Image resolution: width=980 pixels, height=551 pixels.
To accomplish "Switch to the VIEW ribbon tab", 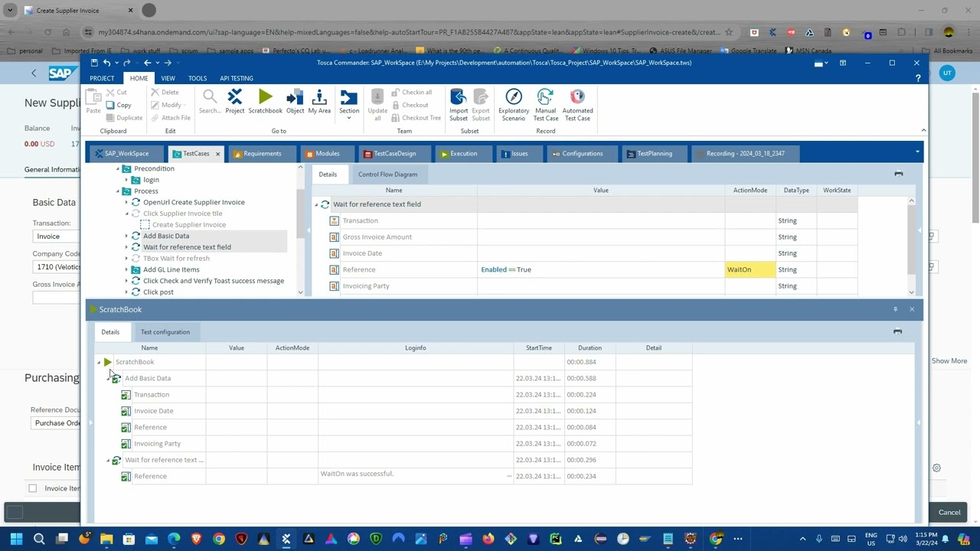I will [x=168, y=78].
